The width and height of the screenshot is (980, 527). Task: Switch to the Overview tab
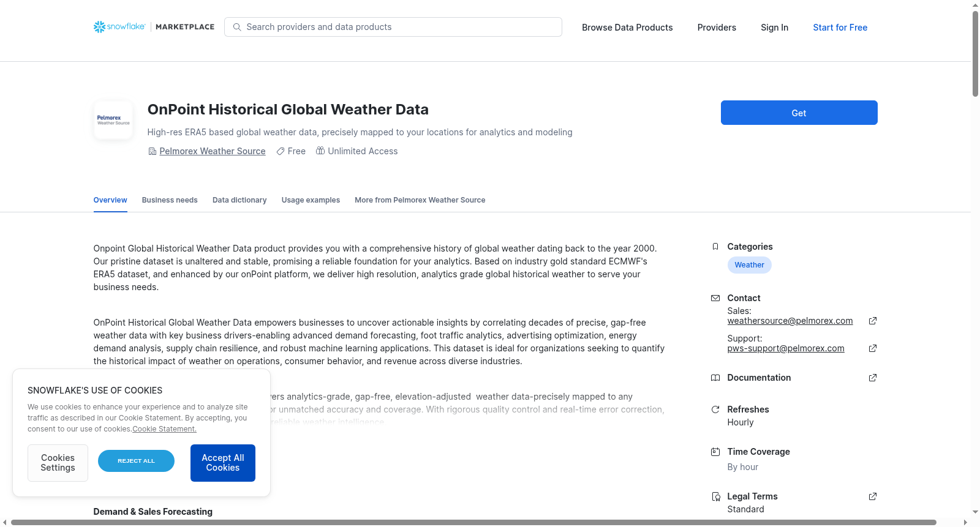tap(110, 200)
